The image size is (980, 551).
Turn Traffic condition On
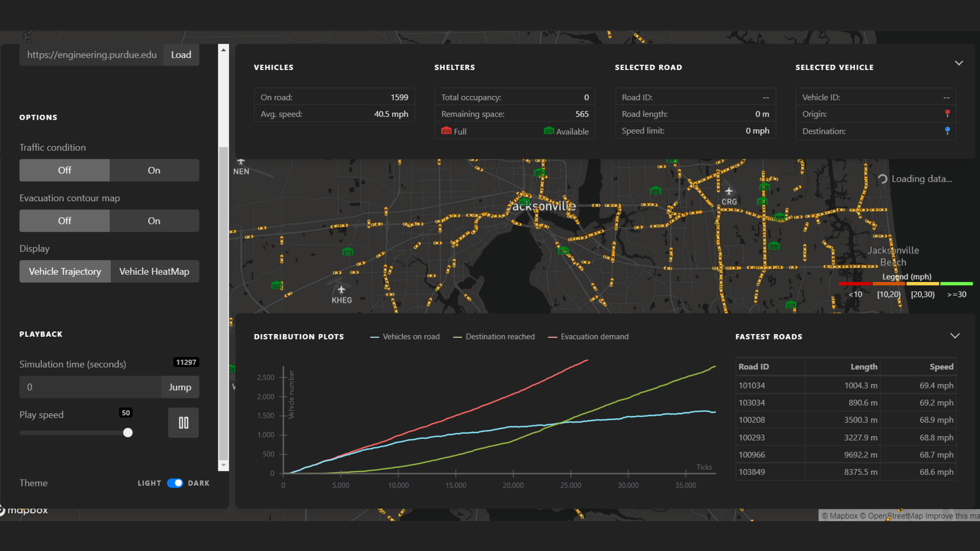tap(154, 170)
